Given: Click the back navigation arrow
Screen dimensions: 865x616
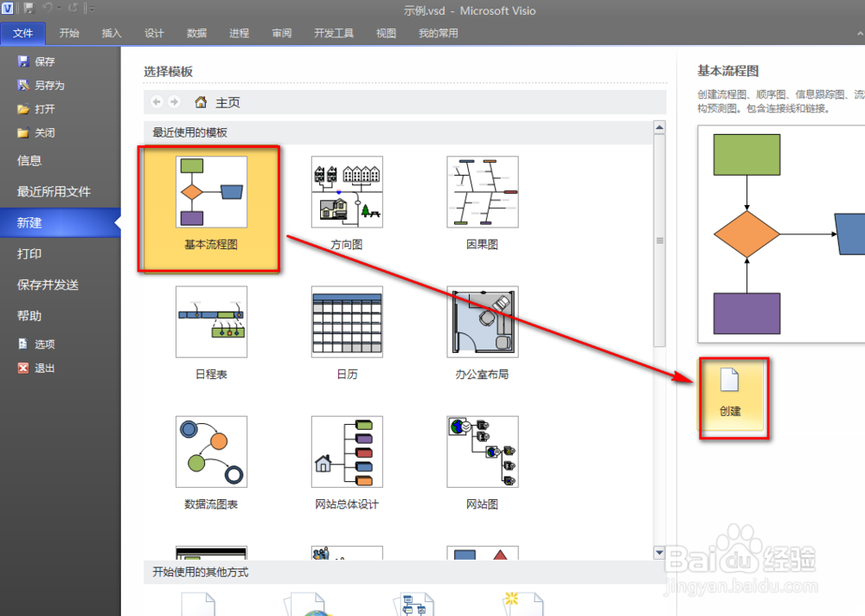Looking at the screenshot, I should click(157, 101).
